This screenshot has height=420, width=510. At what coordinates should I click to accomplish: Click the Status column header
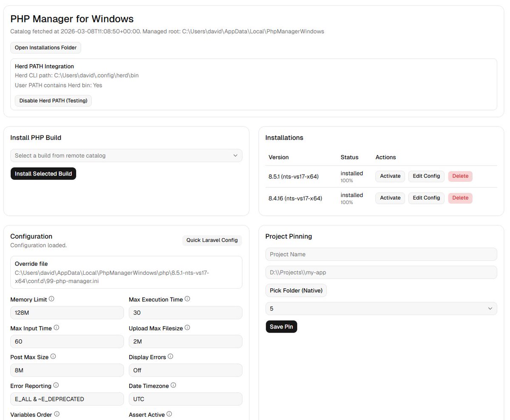click(x=349, y=157)
